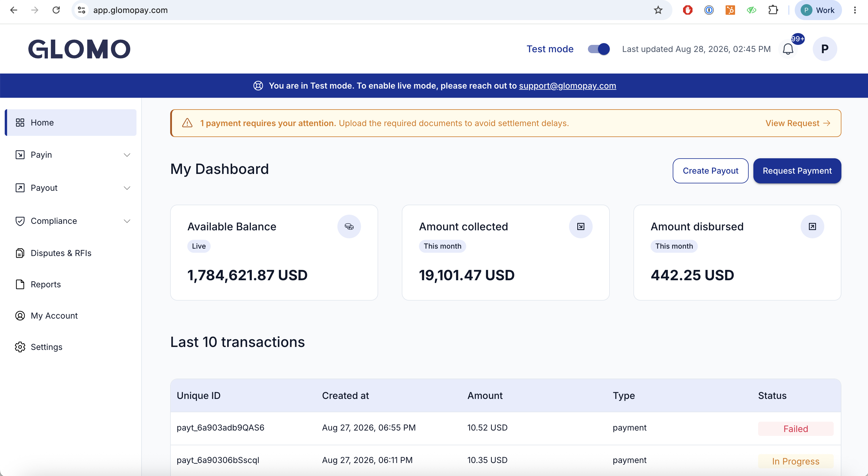This screenshot has width=868, height=476.
Task: Expand the Compliance menu chevron
Action: tap(127, 221)
